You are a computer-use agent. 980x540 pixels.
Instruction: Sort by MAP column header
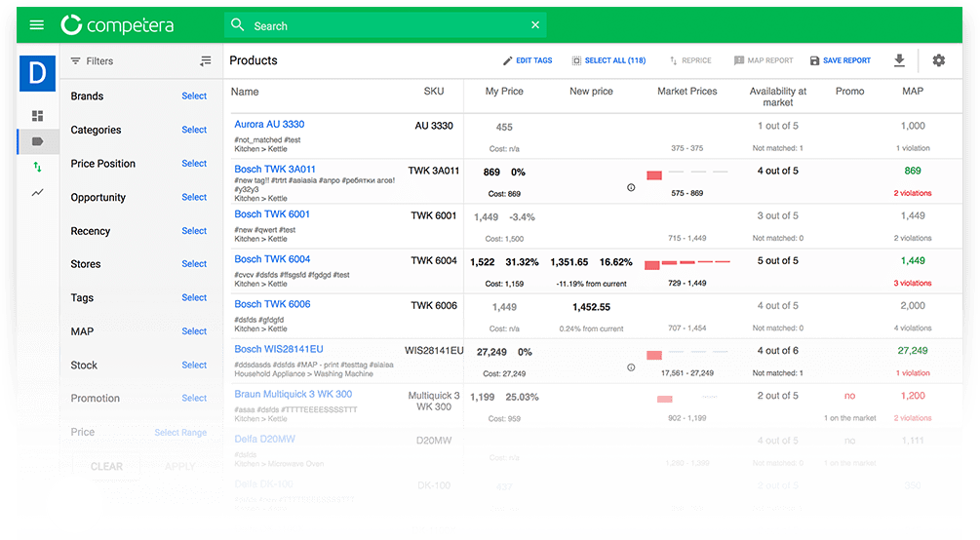[x=913, y=92]
